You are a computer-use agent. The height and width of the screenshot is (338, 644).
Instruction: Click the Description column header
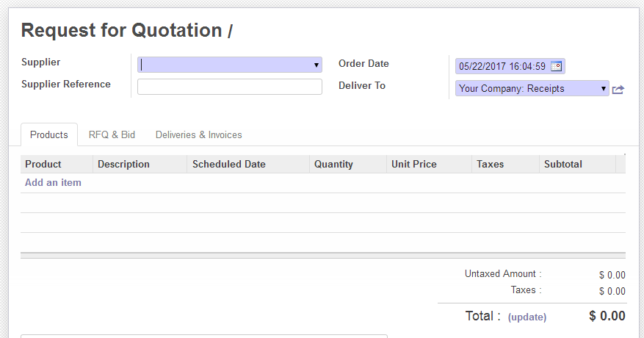(123, 165)
